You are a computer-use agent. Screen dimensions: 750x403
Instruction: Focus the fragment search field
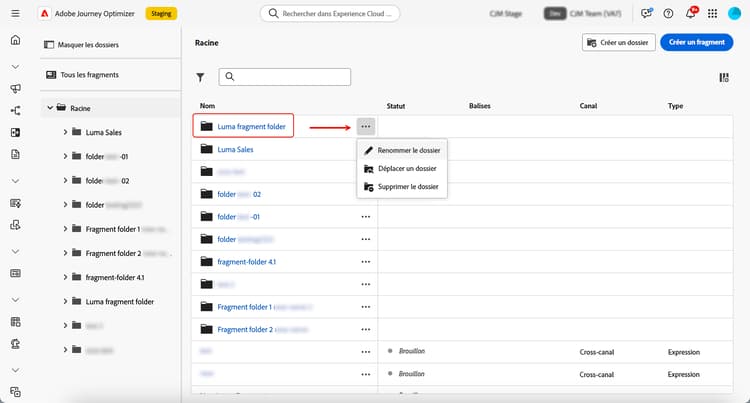point(285,77)
